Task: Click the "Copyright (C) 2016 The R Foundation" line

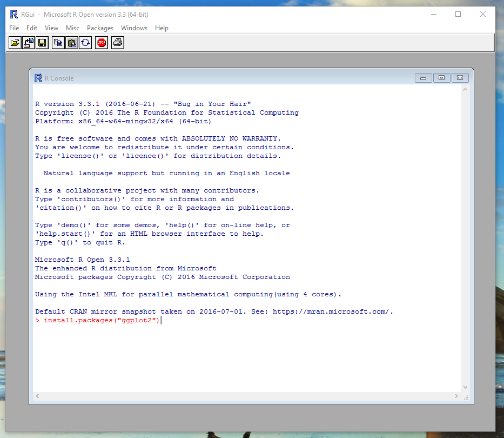Action: pos(167,112)
